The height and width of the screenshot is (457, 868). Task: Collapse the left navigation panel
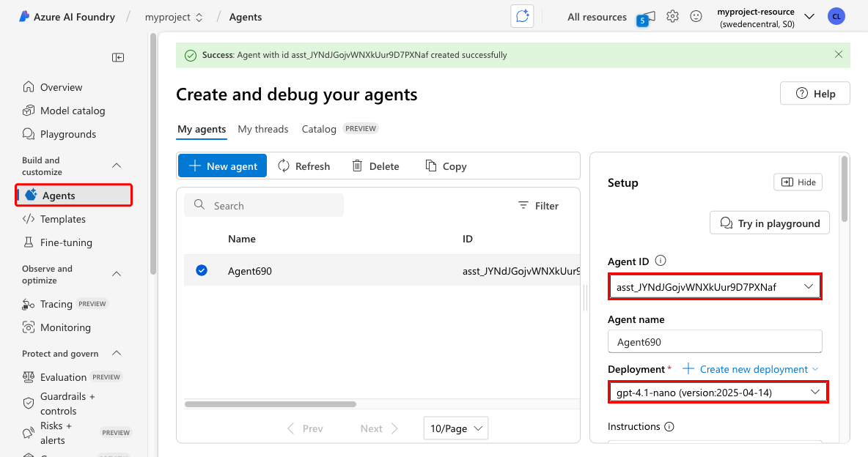[x=118, y=57]
